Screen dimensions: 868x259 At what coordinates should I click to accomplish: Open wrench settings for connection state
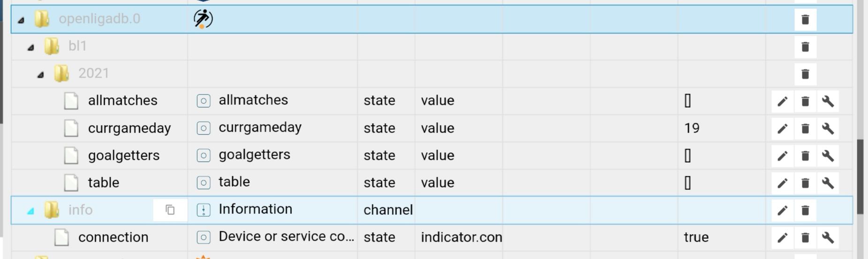(x=828, y=238)
